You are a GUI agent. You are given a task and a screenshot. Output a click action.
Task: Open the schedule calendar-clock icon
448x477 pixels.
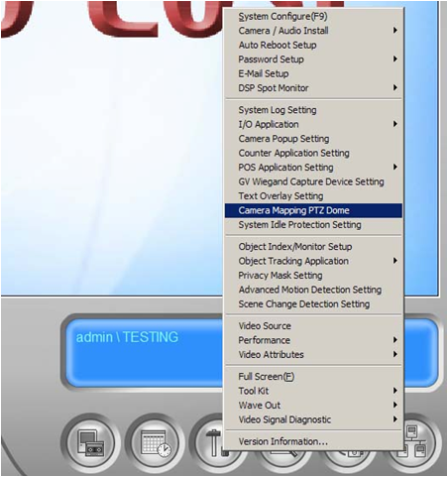pyautogui.click(x=155, y=442)
